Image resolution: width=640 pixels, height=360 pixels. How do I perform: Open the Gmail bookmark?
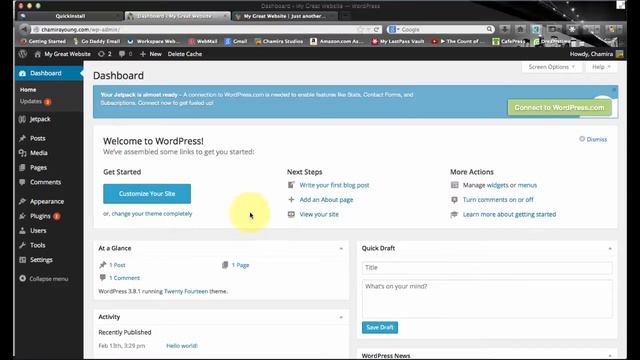click(236, 41)
